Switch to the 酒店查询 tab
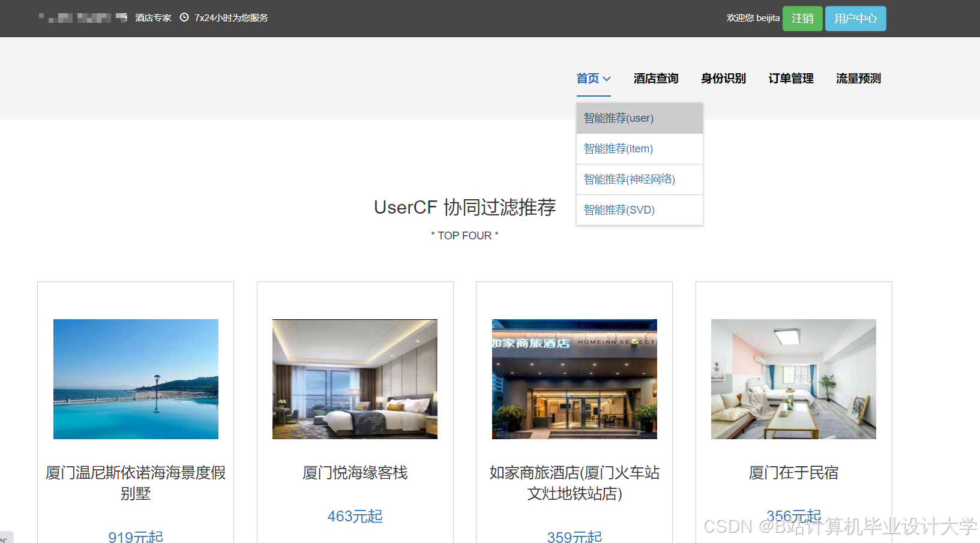Viewport: 980px width, 543px height. pyautogui.click(x=655, y=79)
